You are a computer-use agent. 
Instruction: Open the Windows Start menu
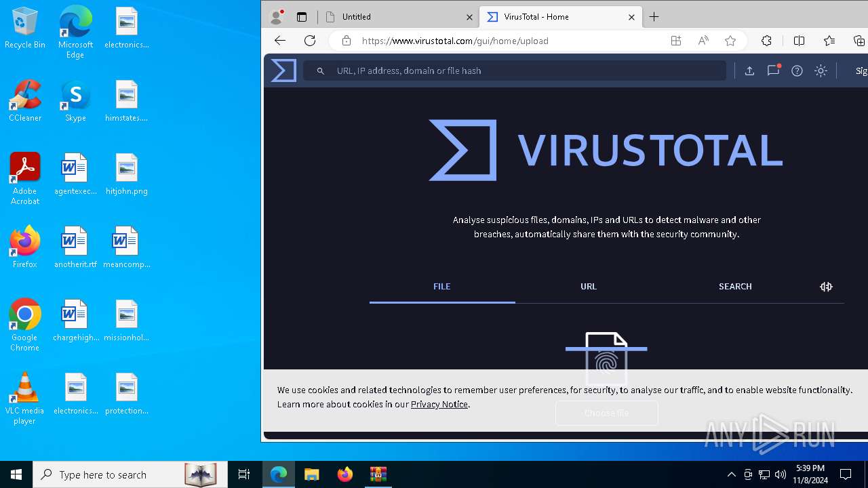pyautogui.click(x=16, y=474)
